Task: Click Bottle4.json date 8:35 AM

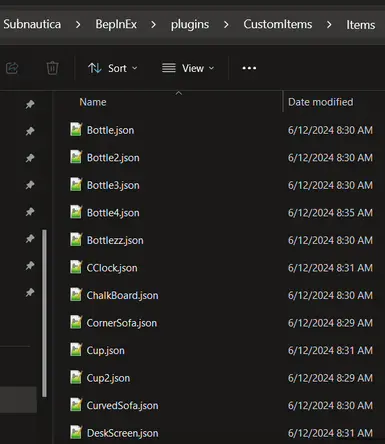Action: [330, 213]
